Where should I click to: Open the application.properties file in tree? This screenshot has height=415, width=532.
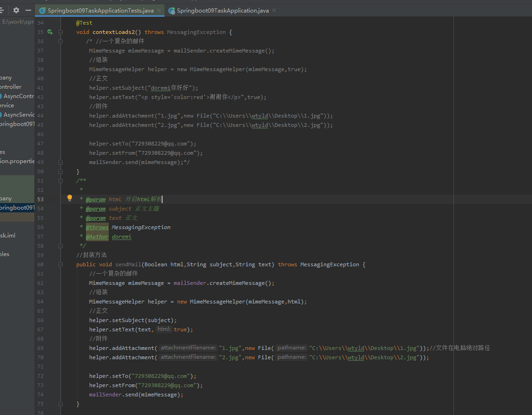(17, 161)
